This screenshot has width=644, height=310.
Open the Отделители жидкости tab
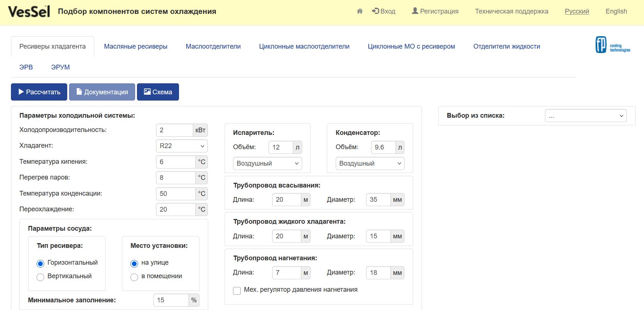(x=507, y=46)
